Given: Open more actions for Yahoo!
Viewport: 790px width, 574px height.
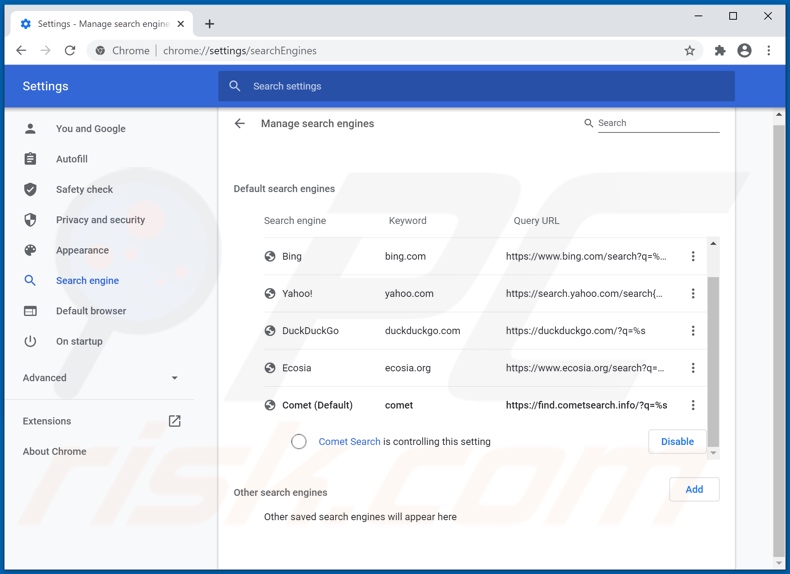Looking at the screenshot, I should 693,293.
